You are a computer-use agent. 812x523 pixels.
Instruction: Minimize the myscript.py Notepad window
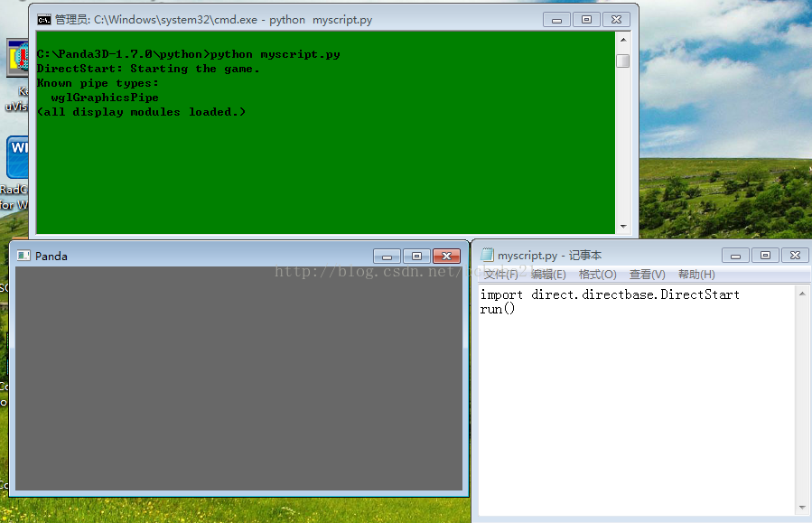735,256
